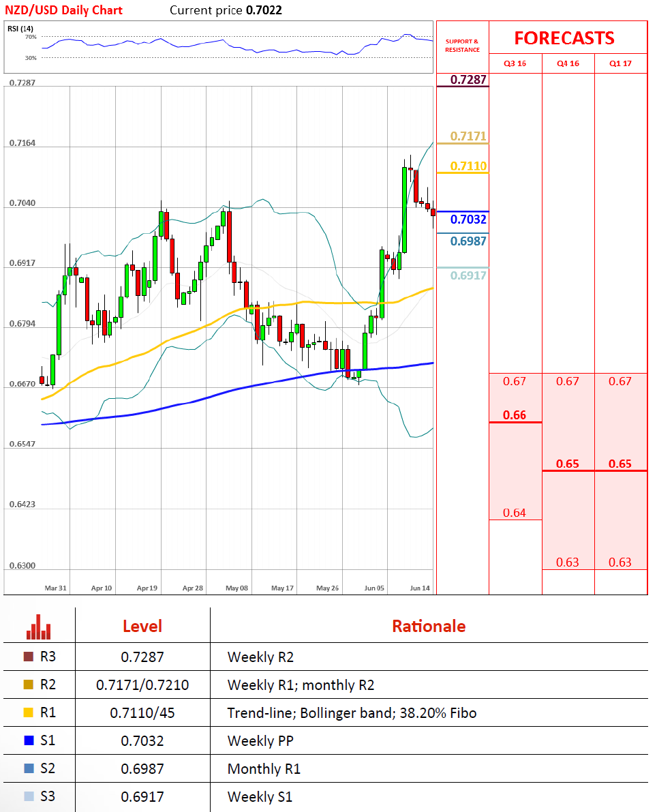Click the 0.7171 resistance level label
The width and height of the screenshot is (657, 812).
468,136
